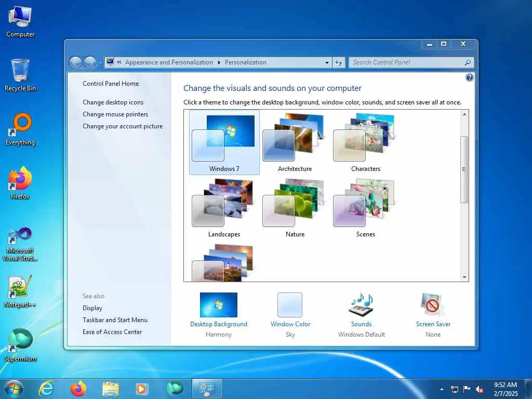This screenshot has width=532, height=399.
Task: Open the address bar history dropdown
Action: [327, 62]
